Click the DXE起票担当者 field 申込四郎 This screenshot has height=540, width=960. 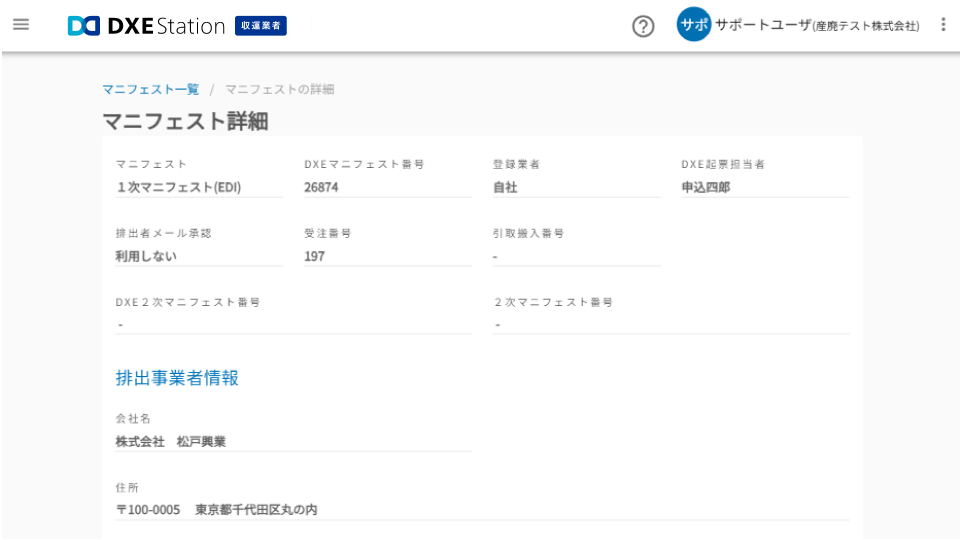[764, 187]
